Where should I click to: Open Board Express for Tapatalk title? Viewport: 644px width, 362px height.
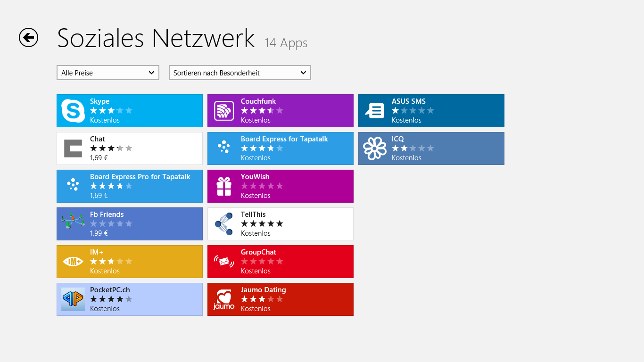click(284, 139)
